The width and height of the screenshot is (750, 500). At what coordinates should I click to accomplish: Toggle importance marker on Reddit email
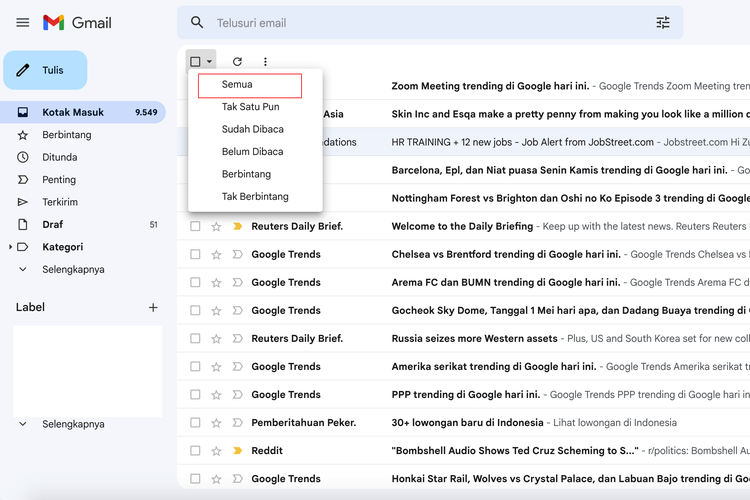[x=237, y=451]
